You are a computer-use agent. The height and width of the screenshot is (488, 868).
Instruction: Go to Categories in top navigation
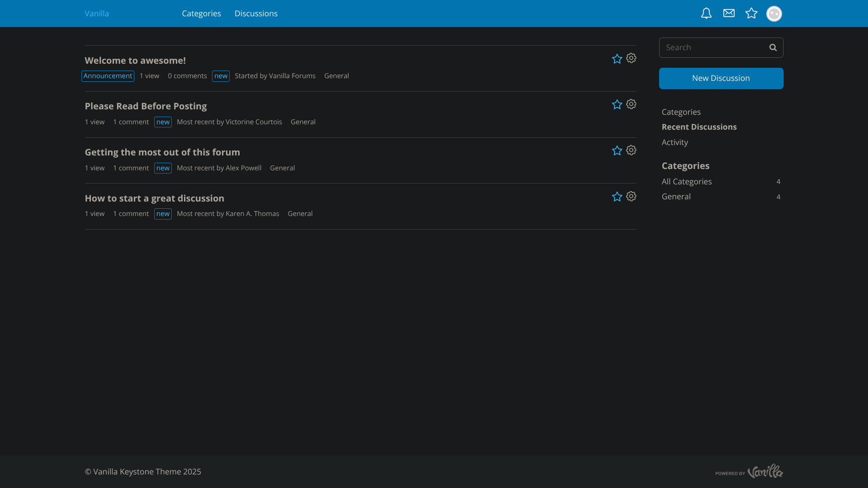pyautogui.click(x=201, y=14)
